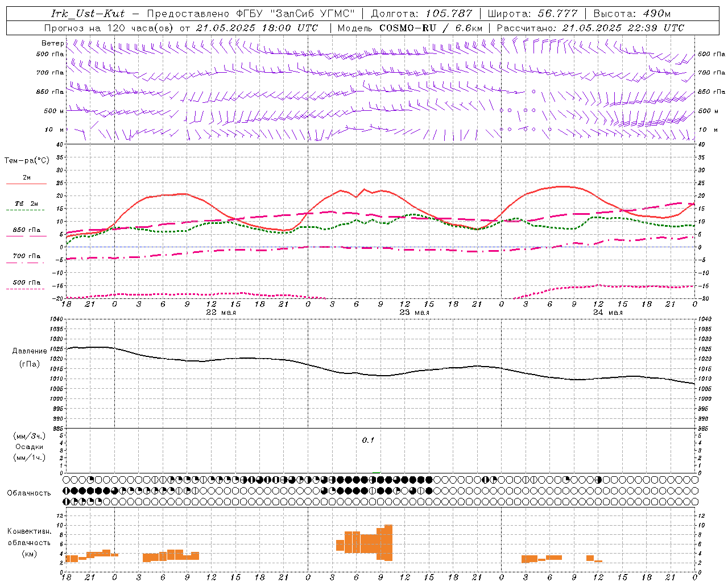Screen dimensions: 728x582
Task: Click the "(мм/3ч.)" precipitation unit label
Action: tap(30, 436)
